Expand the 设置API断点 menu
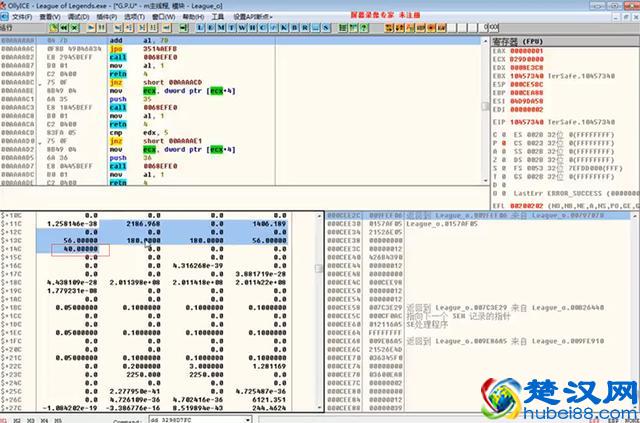Image resolution: width=640 pixels, height=423 pixels. click(252, 17)
